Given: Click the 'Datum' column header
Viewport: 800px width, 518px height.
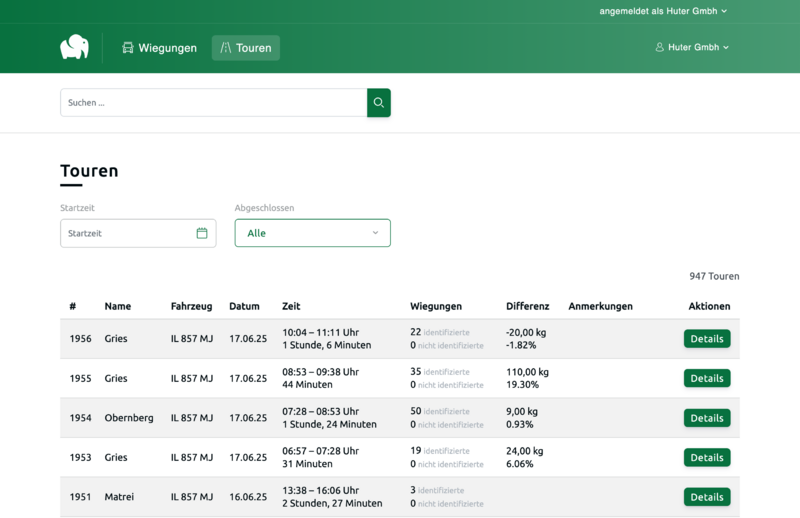Looking at the screenshot, I should pyautogui.click(x=244, y=306).
